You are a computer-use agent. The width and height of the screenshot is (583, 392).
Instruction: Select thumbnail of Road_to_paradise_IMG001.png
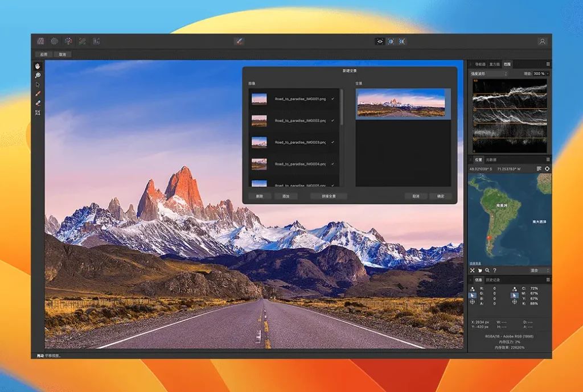[259, 99]
